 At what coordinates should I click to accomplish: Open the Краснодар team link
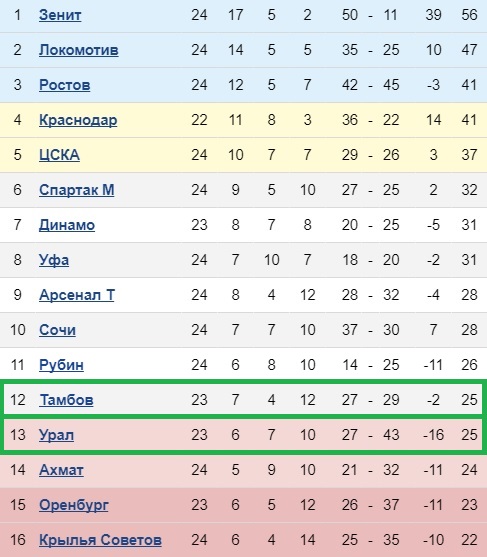pos(78,120)
